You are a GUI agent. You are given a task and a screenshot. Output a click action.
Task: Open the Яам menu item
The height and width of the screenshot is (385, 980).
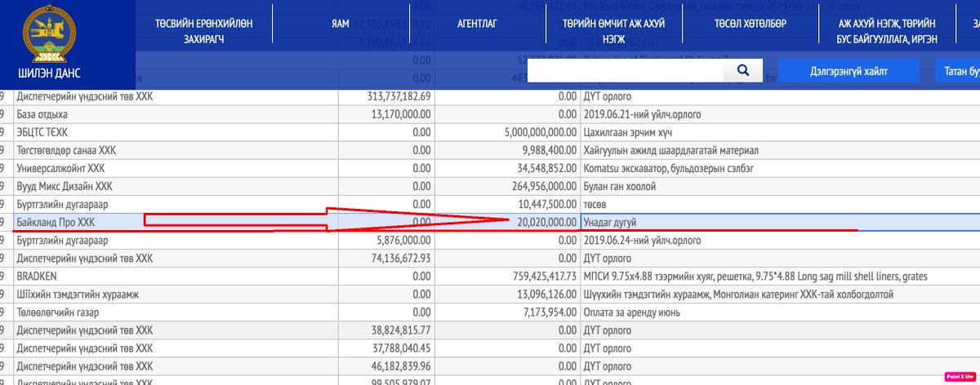(341, 24)
